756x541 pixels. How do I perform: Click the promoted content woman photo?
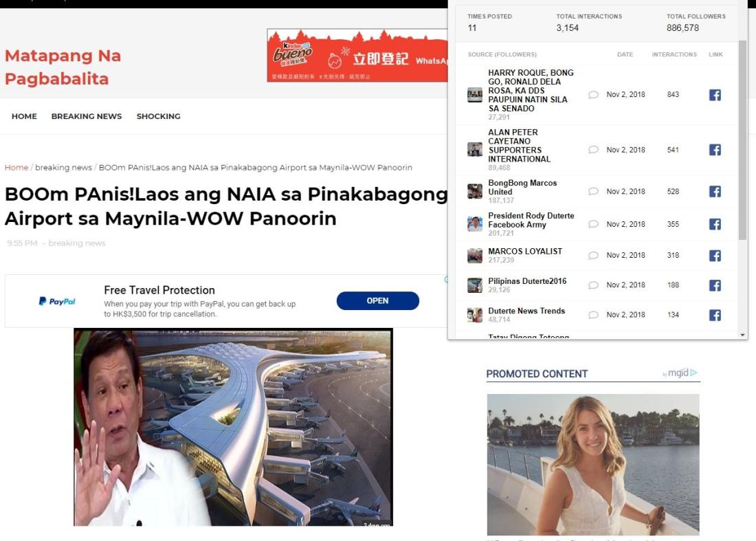click(x=593, y=465)
